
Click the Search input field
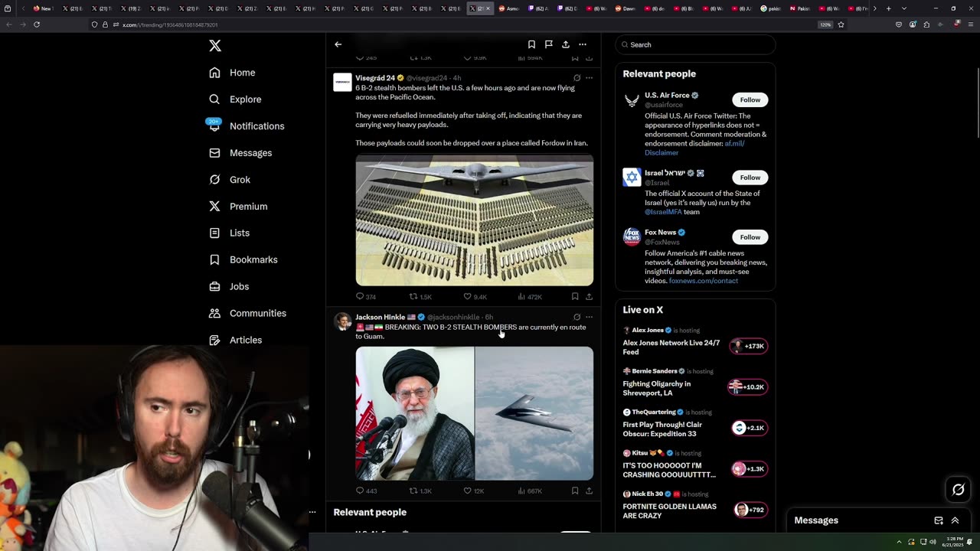click(x=695, y=44)
